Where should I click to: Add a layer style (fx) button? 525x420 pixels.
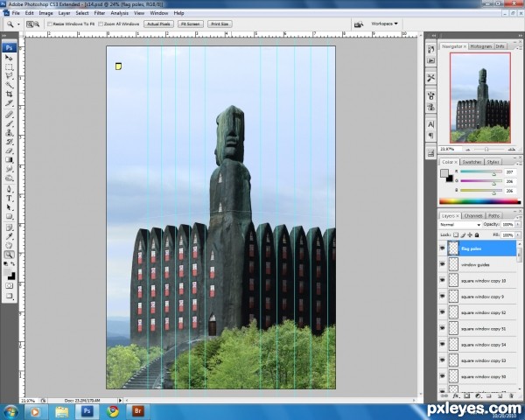pos(455,395)
